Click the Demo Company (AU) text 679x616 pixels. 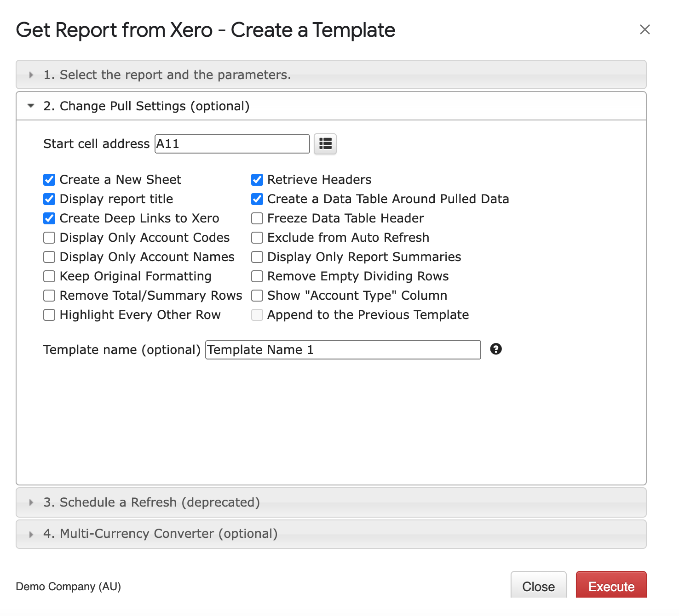click(x=69, y=587)
